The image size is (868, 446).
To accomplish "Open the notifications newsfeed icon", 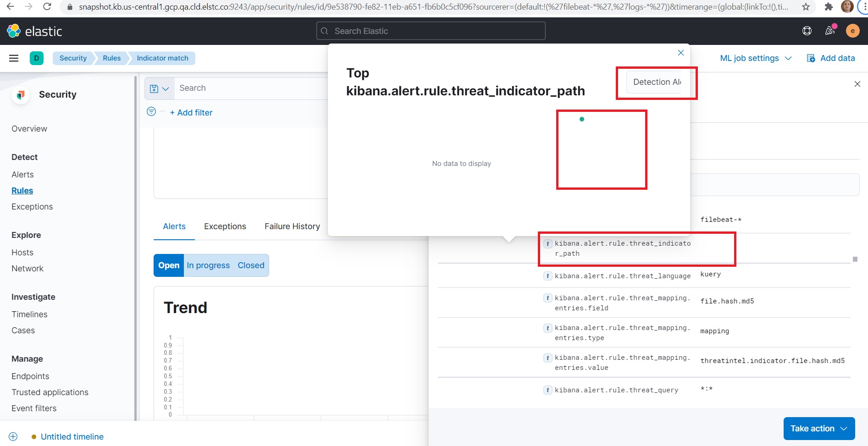I will tap(829, 31).
